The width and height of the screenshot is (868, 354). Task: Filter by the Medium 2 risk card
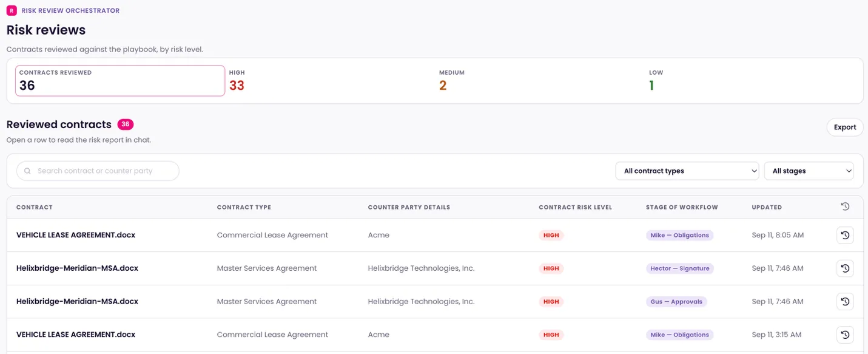(x=540, y=81)
